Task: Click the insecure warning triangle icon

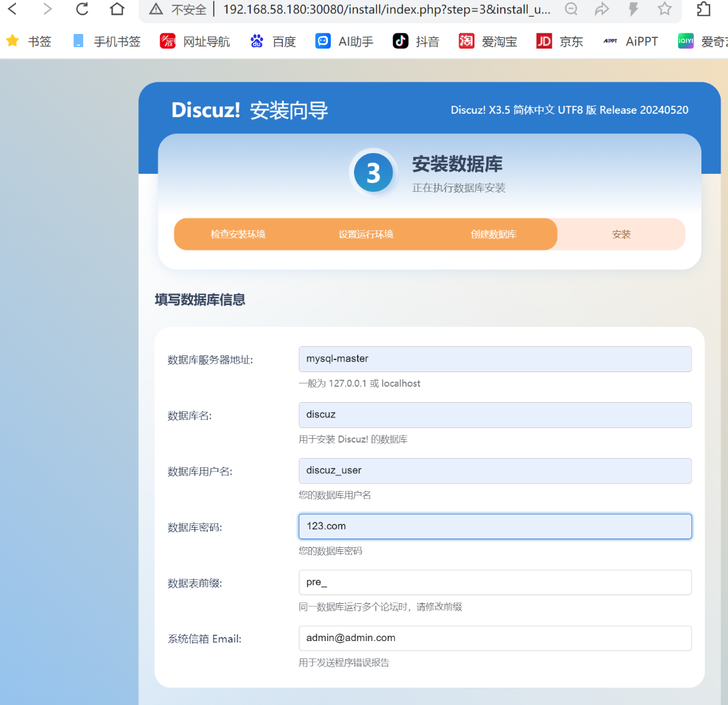Action: point(156,9)
